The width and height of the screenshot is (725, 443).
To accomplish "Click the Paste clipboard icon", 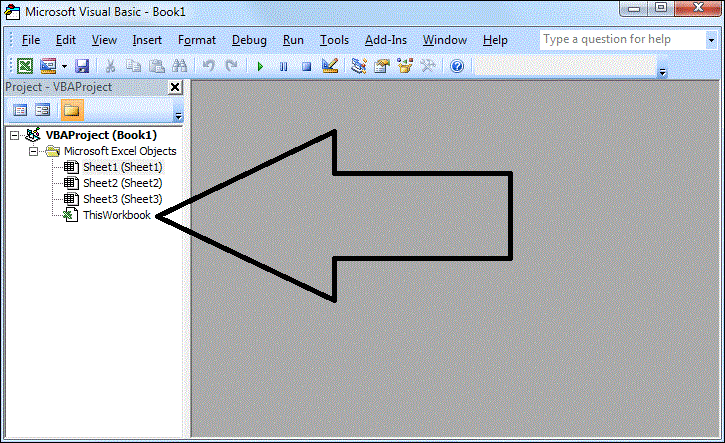I will click(157, 66).
